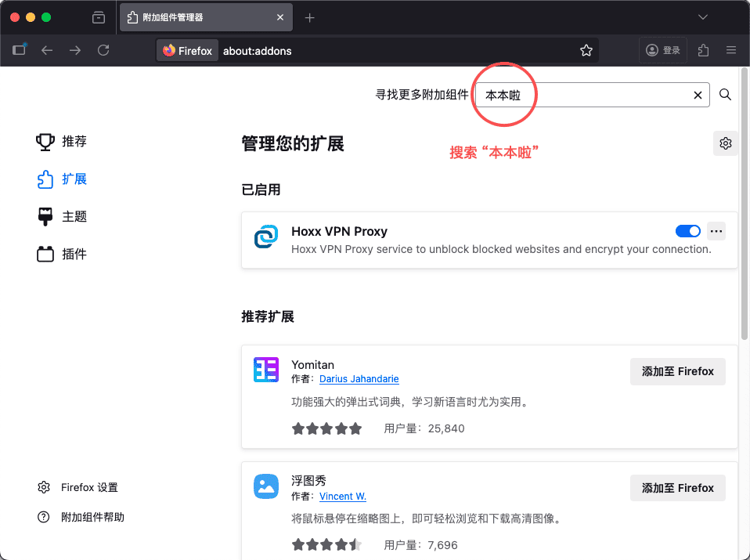Open Hoxx VPN Proxy more options menu

[x=716, y=231]
